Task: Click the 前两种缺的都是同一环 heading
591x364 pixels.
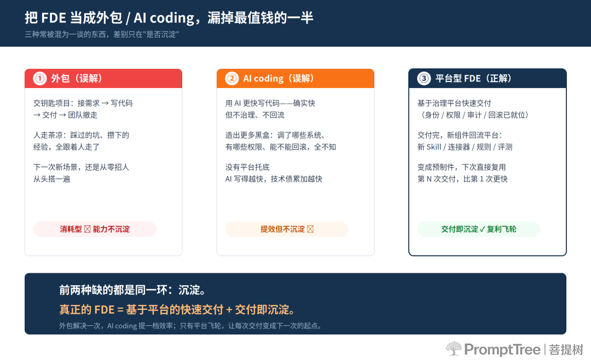Action: (x=132, y=290)
